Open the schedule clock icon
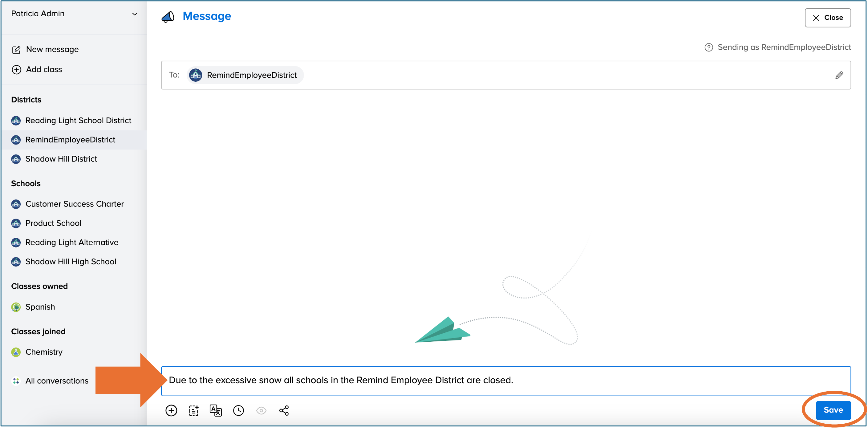Image resolution: width=868 pixels, height=428 pixels. click(239, 410)
